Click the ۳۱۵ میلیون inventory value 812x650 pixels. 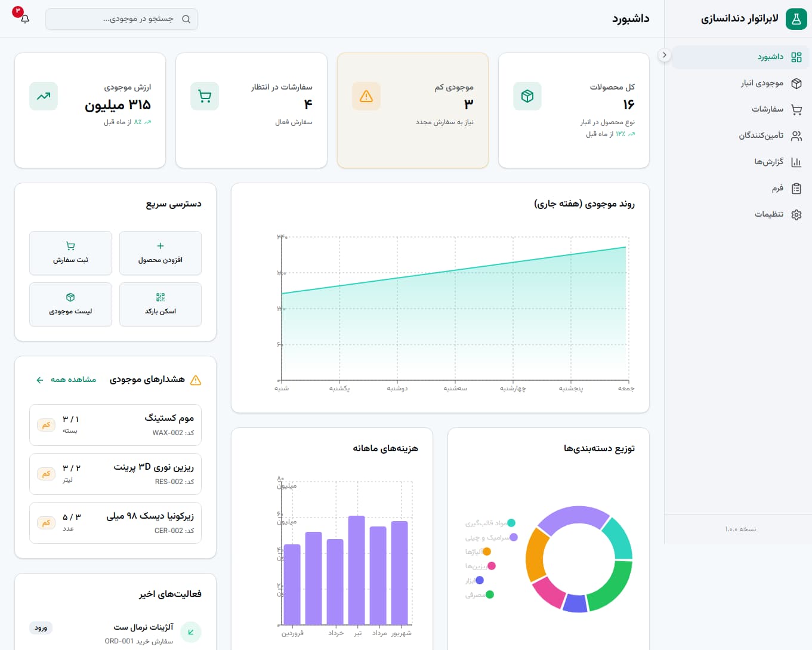(118, 104)
